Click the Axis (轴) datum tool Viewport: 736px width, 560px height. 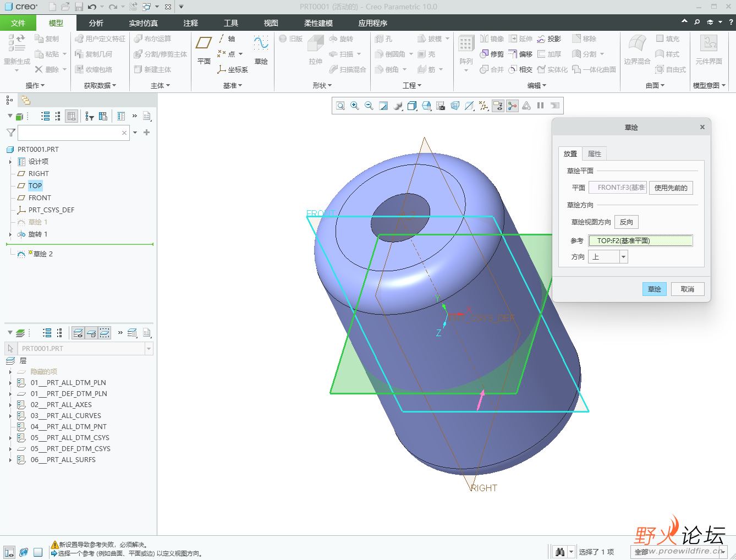(227, 39)
